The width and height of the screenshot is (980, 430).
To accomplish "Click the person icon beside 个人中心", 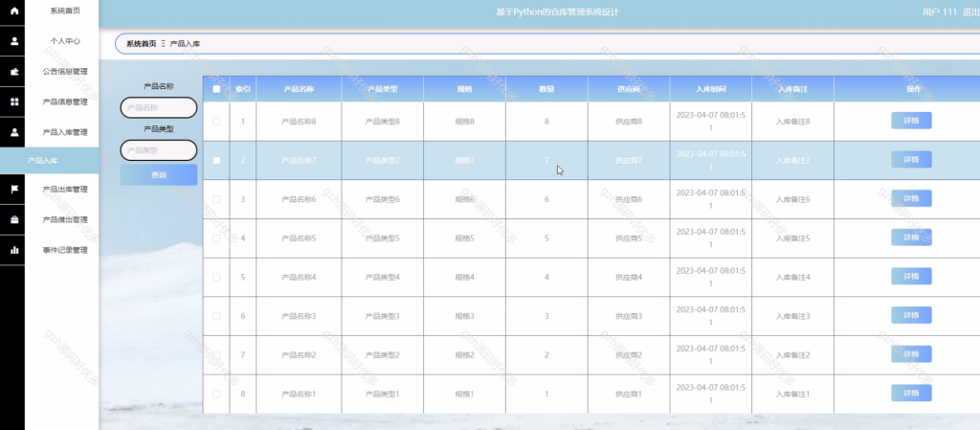I will 14,41.
